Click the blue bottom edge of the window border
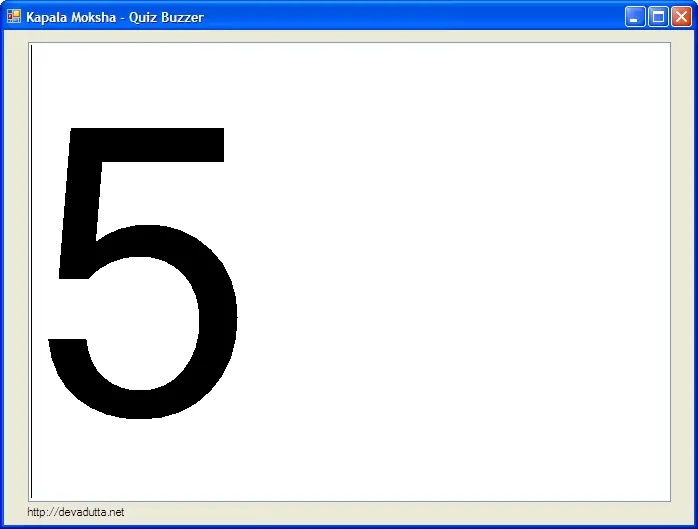Viewport: 698px width, 529px height. point(349,526)
